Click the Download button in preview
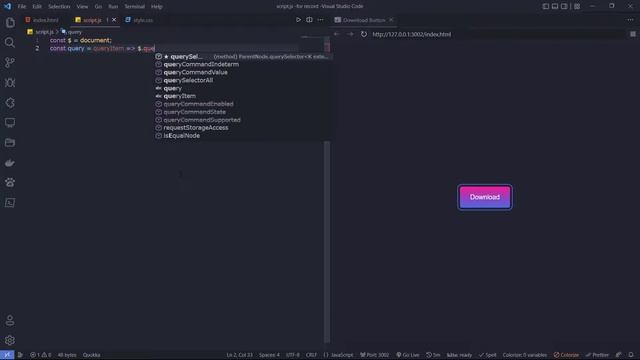Viewport: 640px width, 360px height. point(485,197)
